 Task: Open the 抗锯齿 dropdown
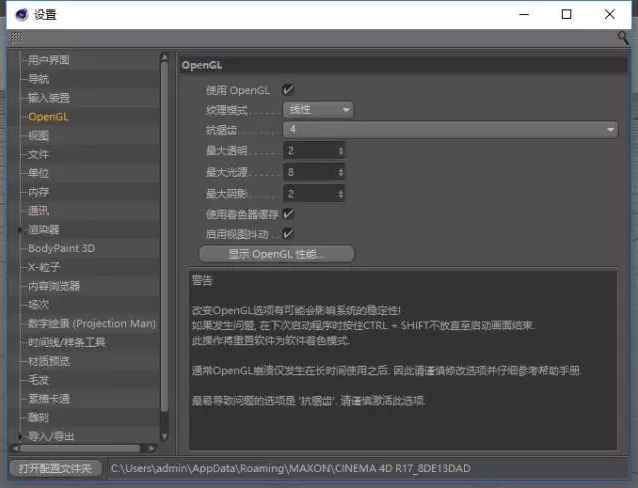[x=450, y=129]
